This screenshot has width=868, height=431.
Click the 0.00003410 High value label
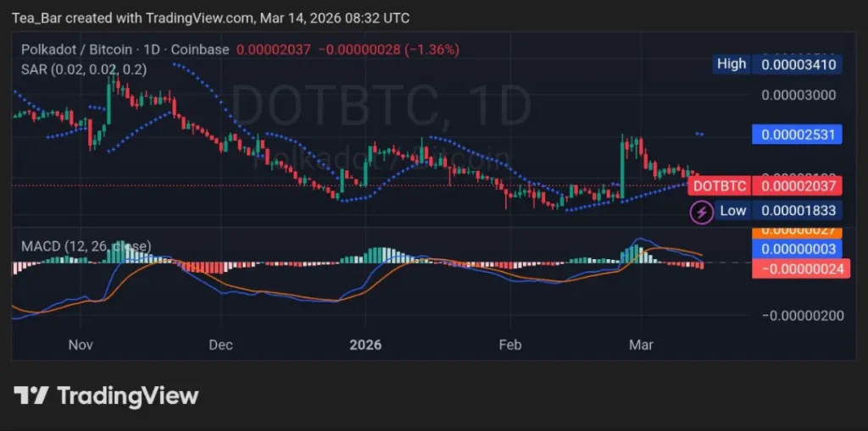pyautogui.click(x=798, y=64)
